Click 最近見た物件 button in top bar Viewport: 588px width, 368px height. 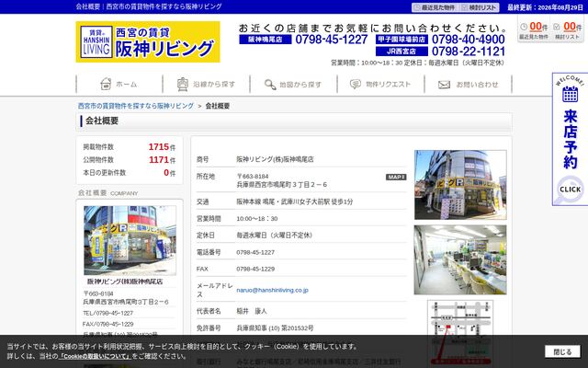point(435,7)
